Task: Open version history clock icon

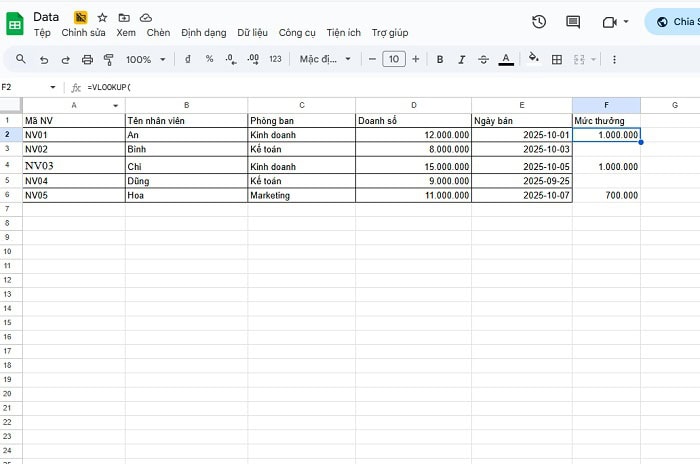Action: click(x=539, y=21)
